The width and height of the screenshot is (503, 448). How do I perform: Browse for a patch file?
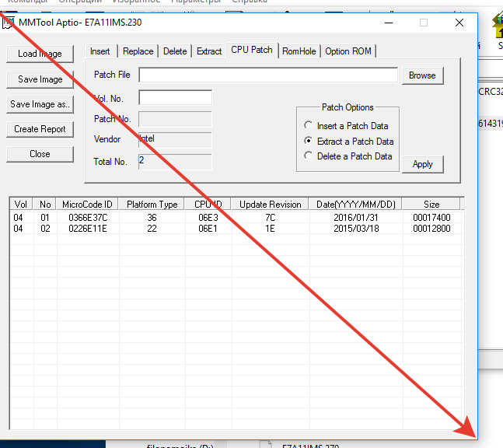tap(422, 75)
